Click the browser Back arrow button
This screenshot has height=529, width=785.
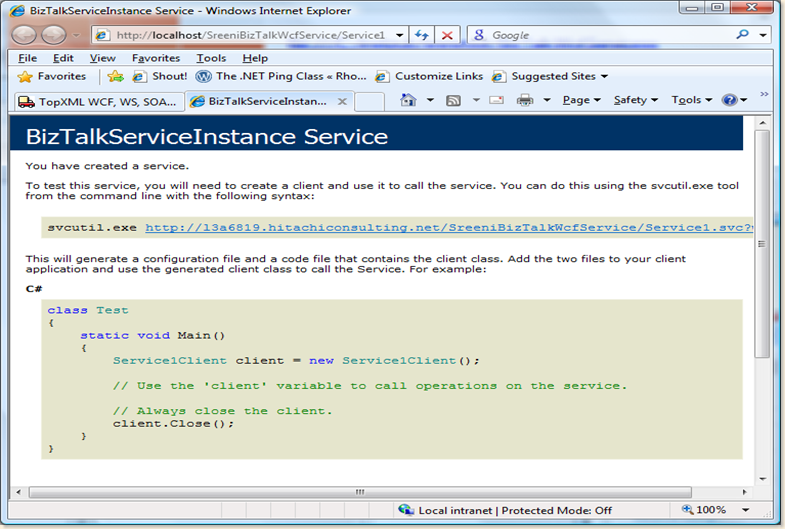25,34
